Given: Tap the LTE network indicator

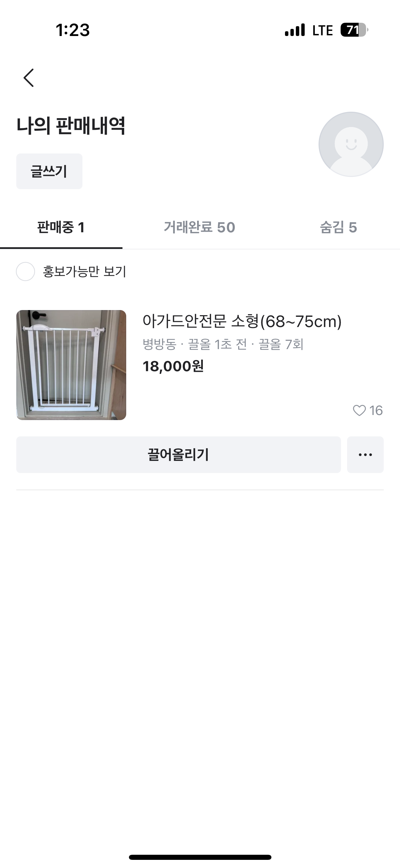Looking at the screenshot, I should coord(322,30).
